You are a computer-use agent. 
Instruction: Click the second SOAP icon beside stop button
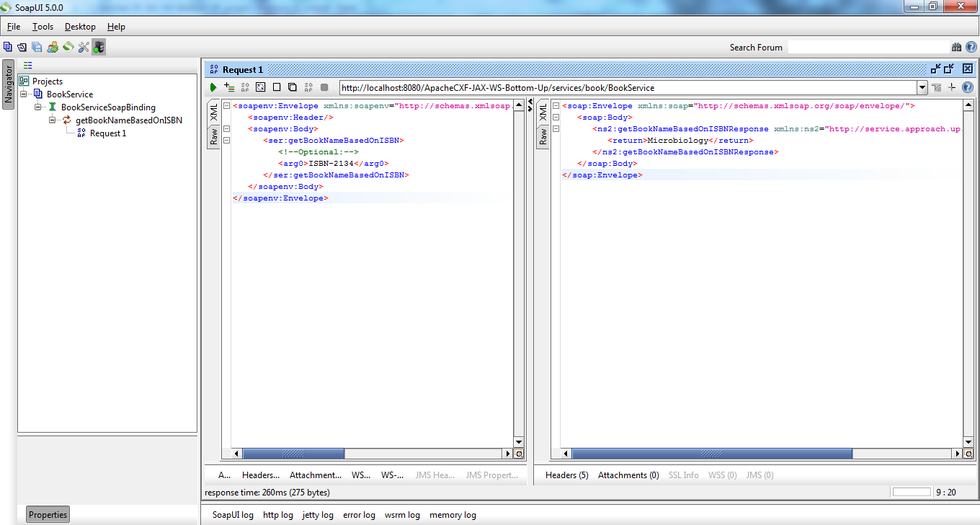click(308, 87)
